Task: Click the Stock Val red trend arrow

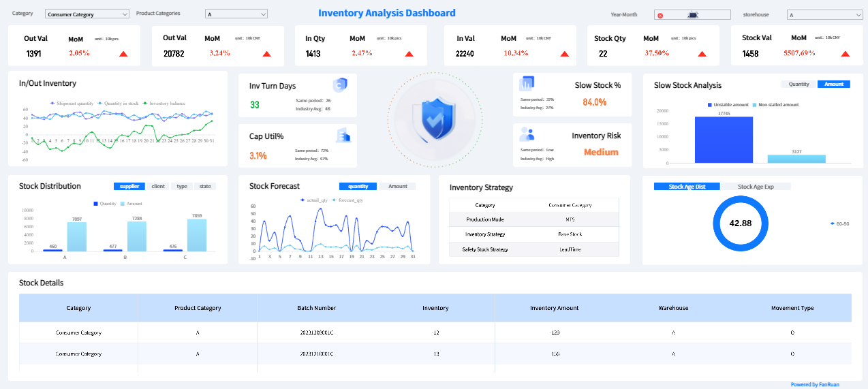Action: tap(846, 54)
